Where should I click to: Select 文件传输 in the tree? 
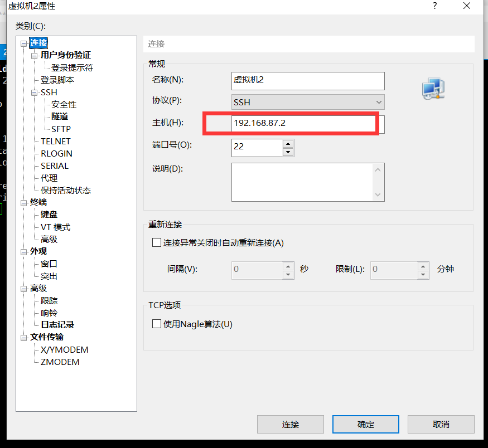coord(47,337)
